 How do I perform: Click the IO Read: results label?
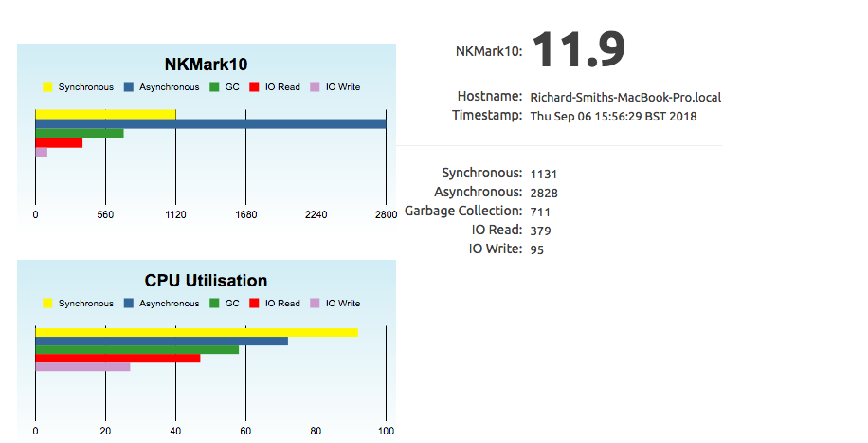pyautogui.click(x=497, y=230)
